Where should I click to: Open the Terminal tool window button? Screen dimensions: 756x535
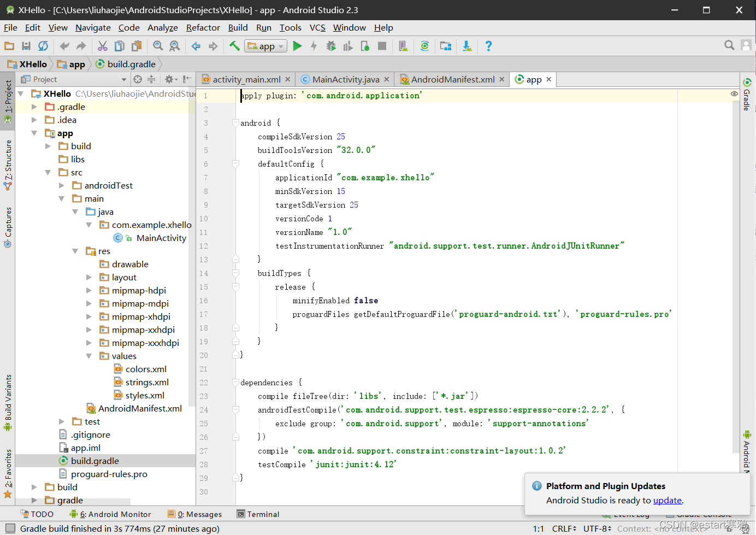point(258,514)
